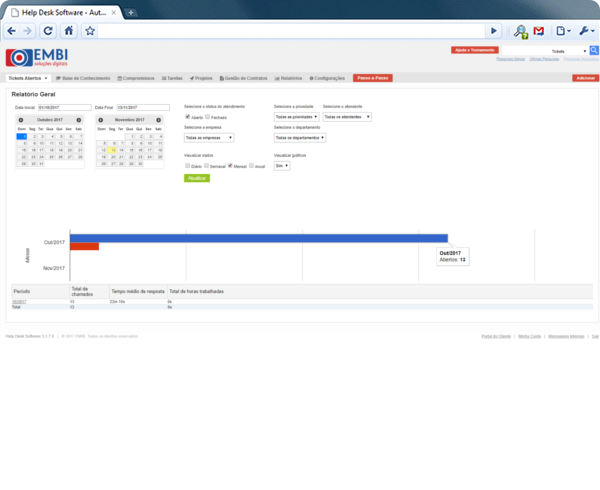The image size is (600, 490).
Task: Open the Relatórios menu item
Action: point(288,77)
